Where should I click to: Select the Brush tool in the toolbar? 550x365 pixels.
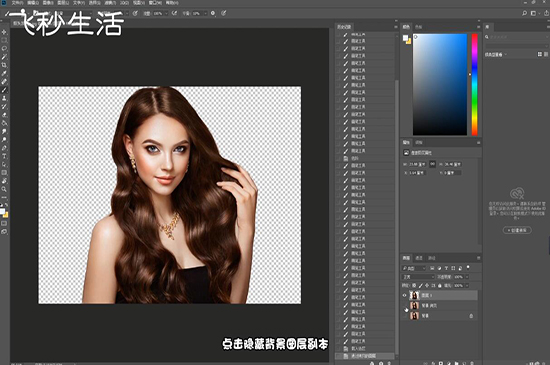click(4, 90)
